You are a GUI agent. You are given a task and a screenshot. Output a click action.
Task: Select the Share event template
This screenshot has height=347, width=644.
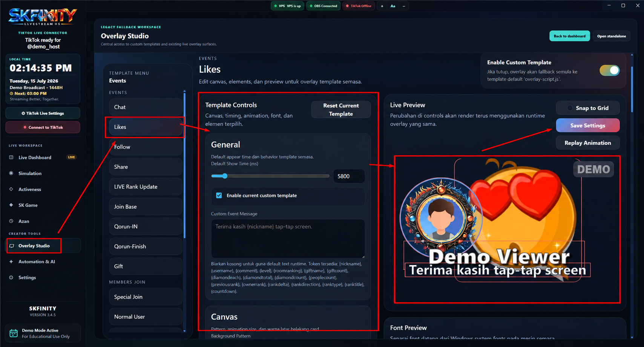click(146, 167)
